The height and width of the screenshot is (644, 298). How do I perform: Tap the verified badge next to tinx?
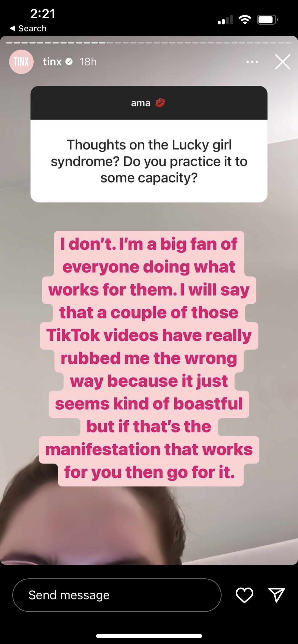click(69, 62)
